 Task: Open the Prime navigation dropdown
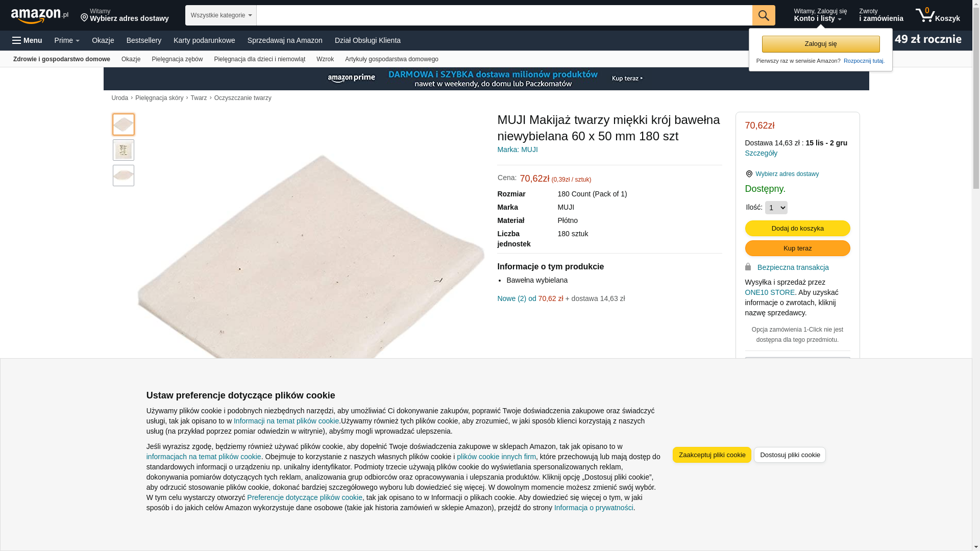[67, 40]
